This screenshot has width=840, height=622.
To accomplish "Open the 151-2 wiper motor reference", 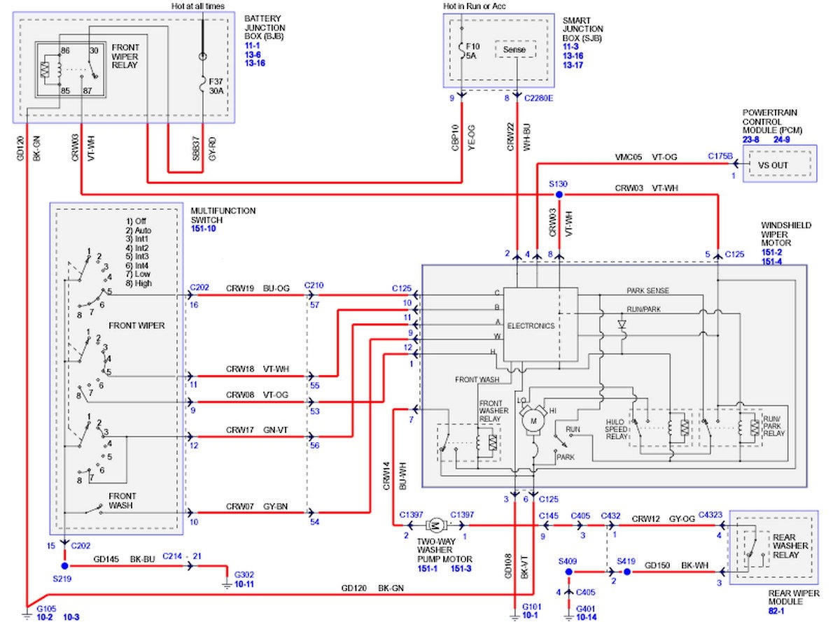I will 773,253.
